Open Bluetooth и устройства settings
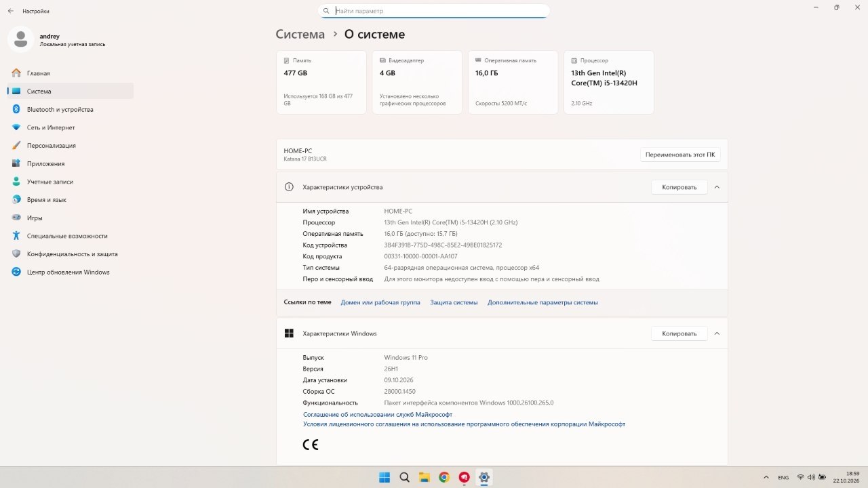This screenshot has width=868, height=488. (x=71, y=109)
